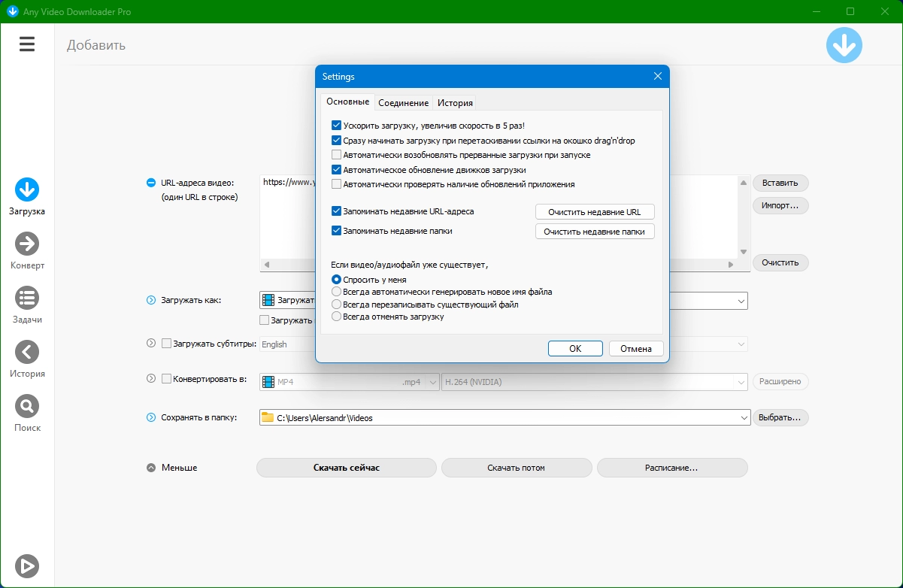Toggle Ускорить загрузку checkbox
The width and height of the screenshot is (903, 588).
[336, 126]
